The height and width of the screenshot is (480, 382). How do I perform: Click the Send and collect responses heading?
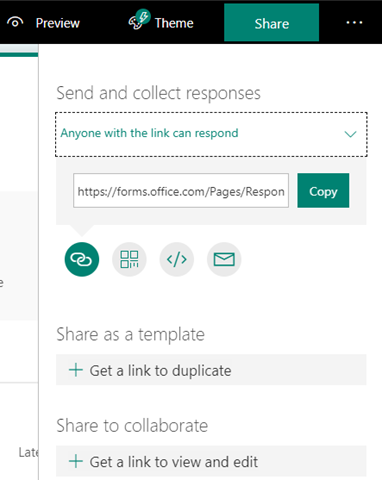coord(158,93)
